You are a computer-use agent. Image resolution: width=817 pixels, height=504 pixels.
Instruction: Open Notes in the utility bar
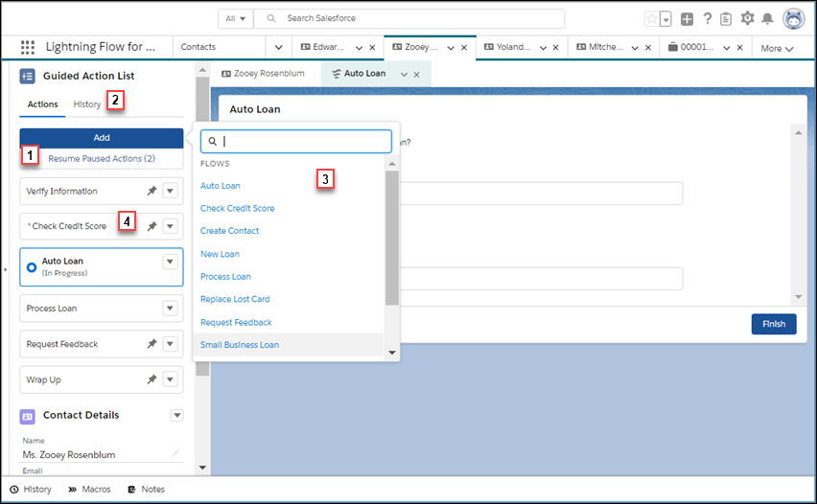tap(147, 490)
